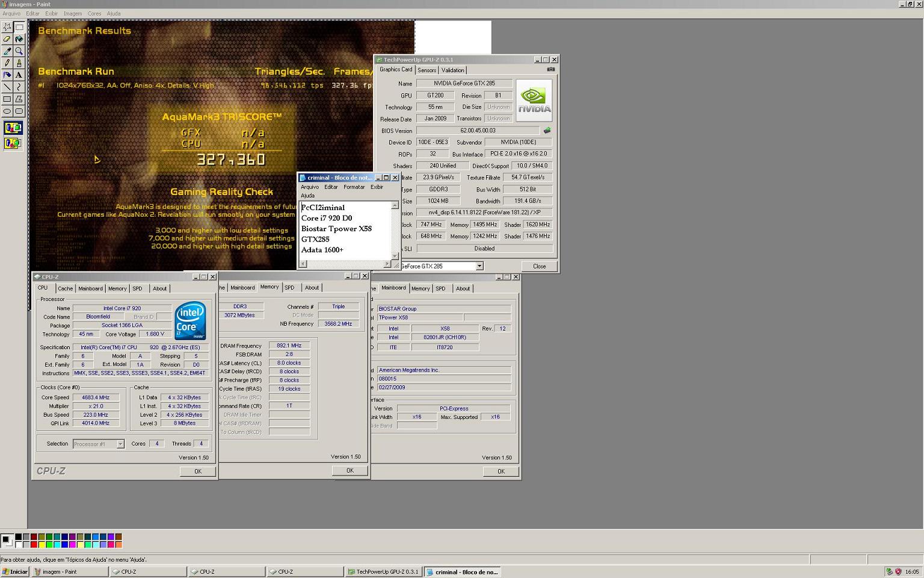Screen dimensions: 924x578
Task: Pick the Eraser tool in Paint
Action: 7,39
